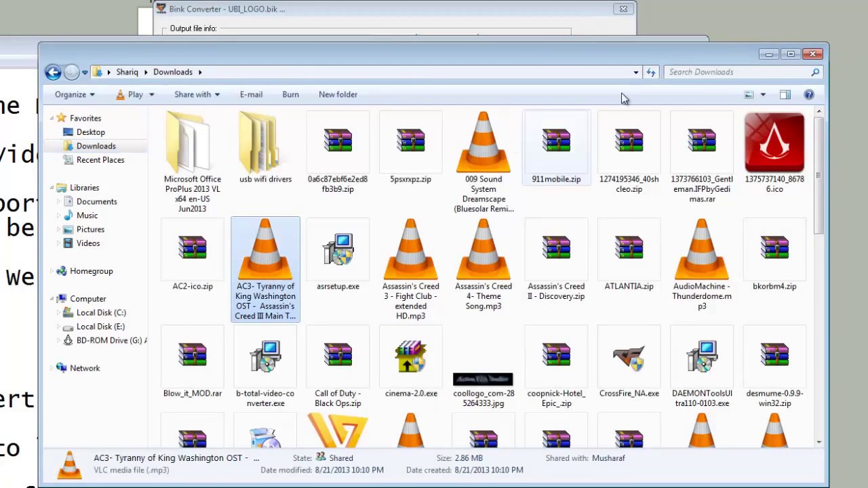Screen dimensions: 868x488
Task: Select 0a6c87ebf6e2ed8fb3b9.zip archive
Action: pyautogui.click(x=338, y=153)
